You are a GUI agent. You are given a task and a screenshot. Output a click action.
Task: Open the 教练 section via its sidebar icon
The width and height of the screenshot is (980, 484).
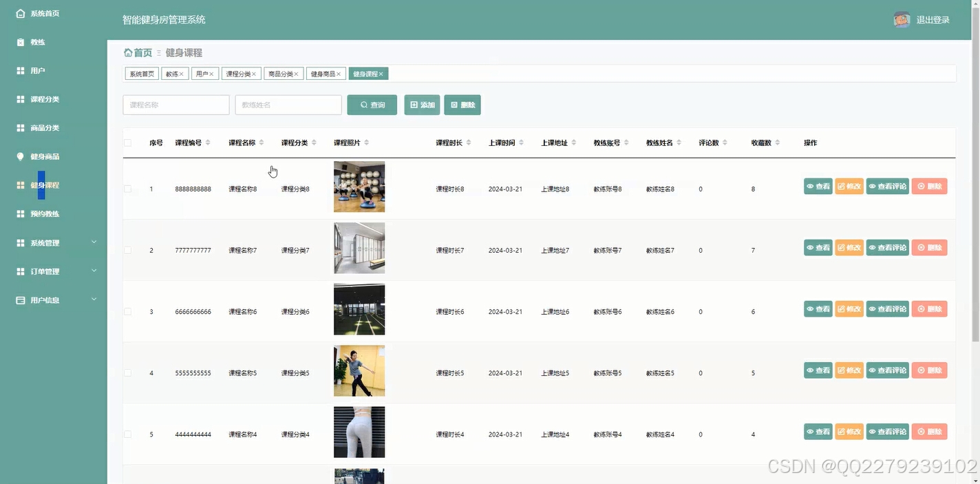tap(19, 41)
